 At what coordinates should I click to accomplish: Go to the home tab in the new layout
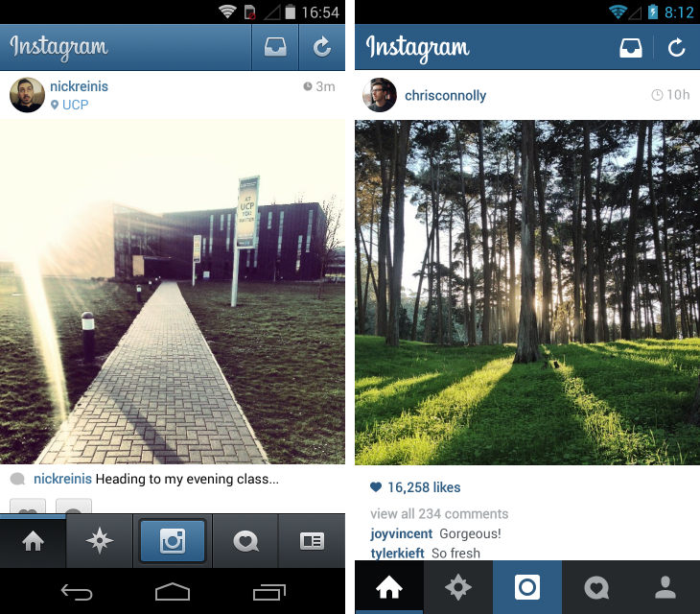tap(389, 587)
